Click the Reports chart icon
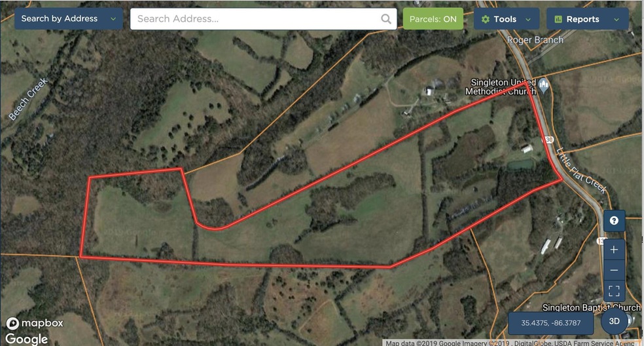644x346 pixels. [x=558, y=20]
